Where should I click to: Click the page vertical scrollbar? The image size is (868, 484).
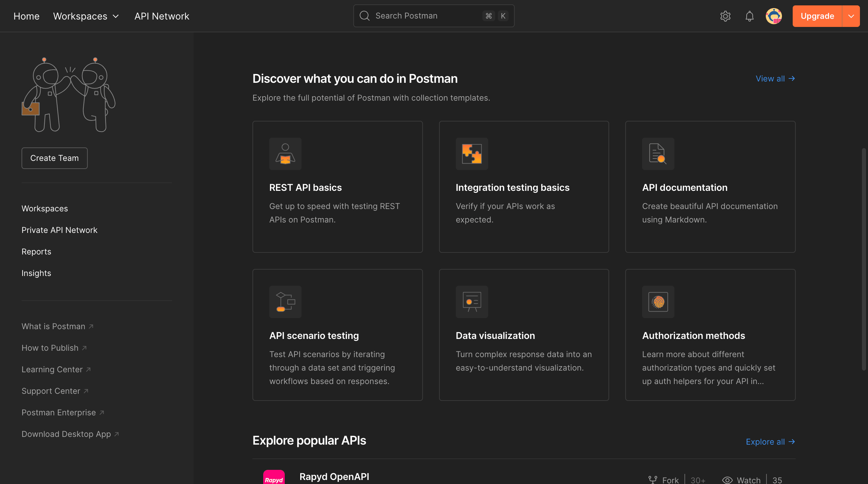click(x=864, y=259)
